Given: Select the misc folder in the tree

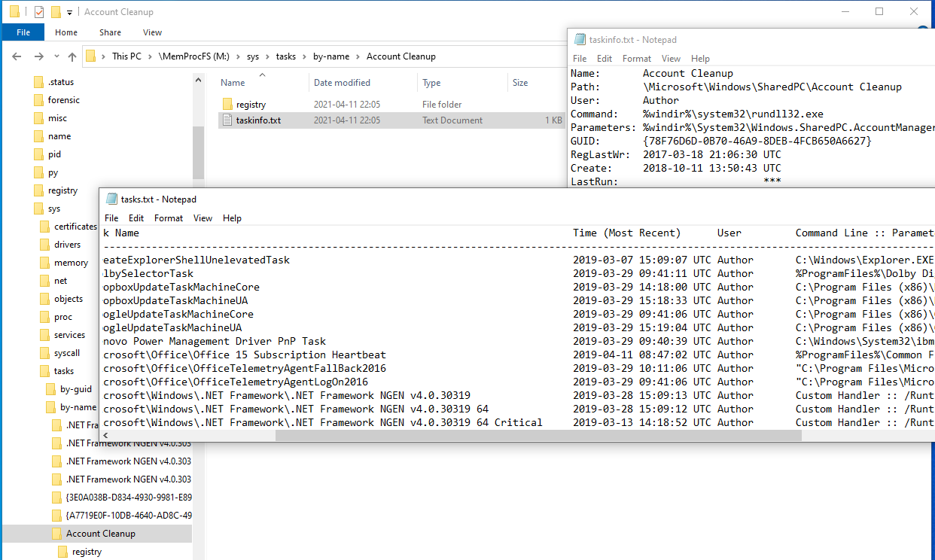Looking at the screenshot, I should [57, 118].
